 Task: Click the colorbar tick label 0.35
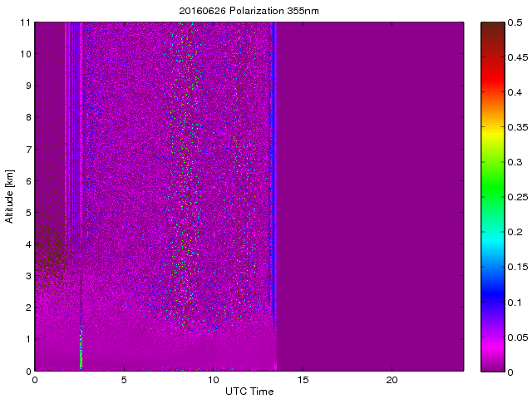tap(518, 127)
